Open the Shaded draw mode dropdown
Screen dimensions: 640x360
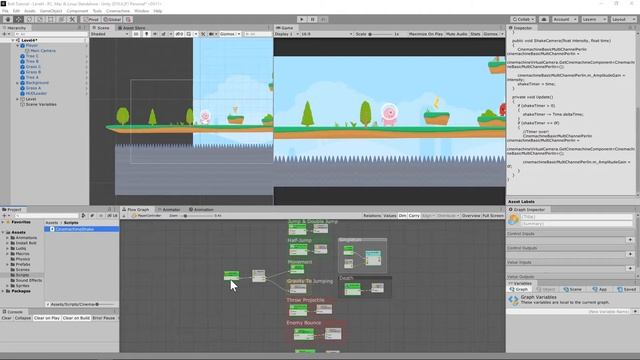pyautogui.click(x=109, y=34)
